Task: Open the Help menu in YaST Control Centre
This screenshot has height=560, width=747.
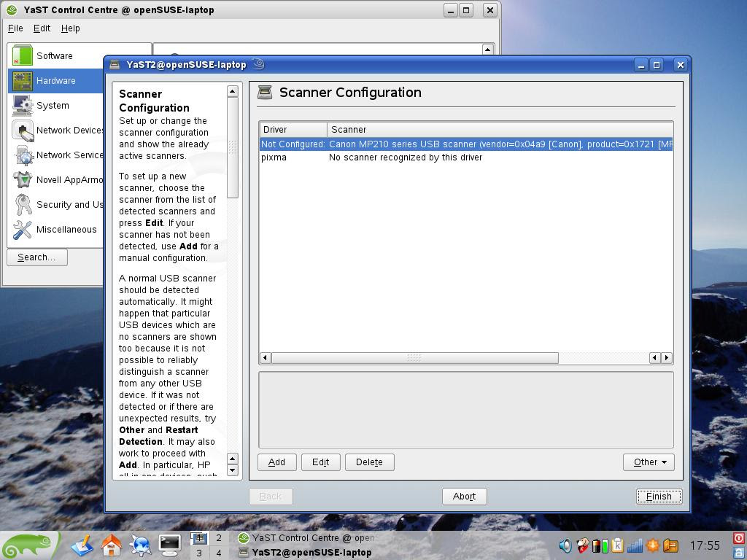Action: pos(71,28)
